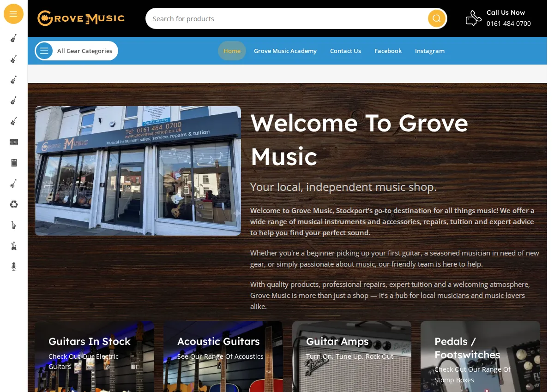Click the bold 'Stockport's go-to destination' paragraph

pos(392,221)
